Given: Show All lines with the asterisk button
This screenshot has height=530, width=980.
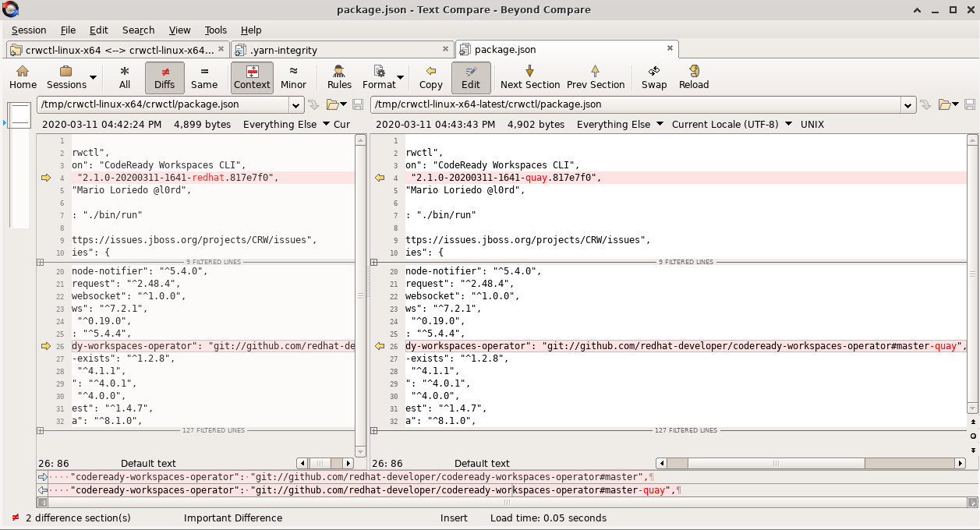Looking at the screenshot, I should (125, 77).
